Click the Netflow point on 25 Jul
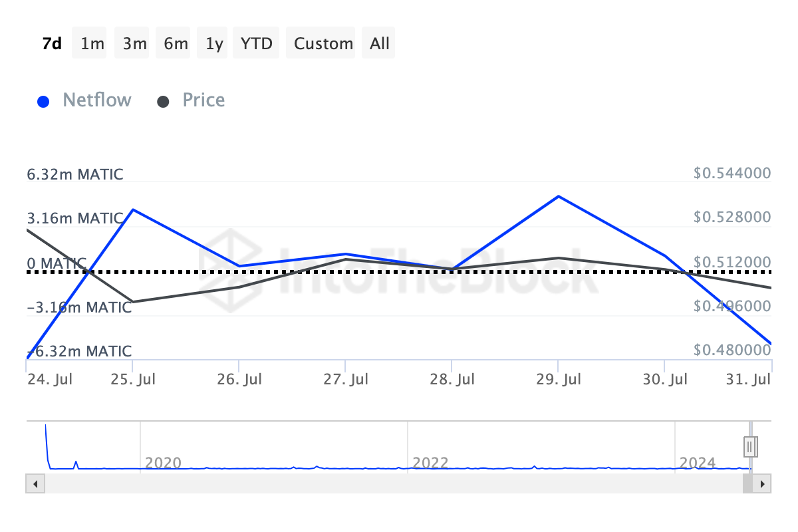 (133, 209)
